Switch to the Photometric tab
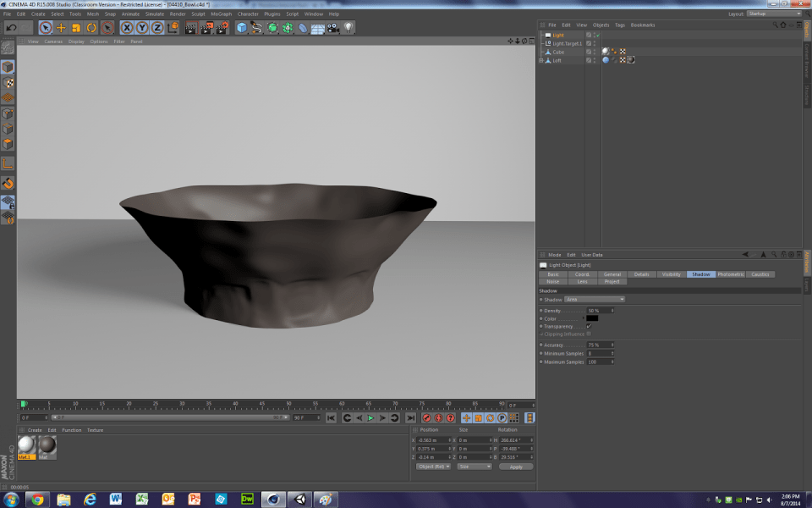The height and width of the screenshot is (508, 812). tap(731, 274)
